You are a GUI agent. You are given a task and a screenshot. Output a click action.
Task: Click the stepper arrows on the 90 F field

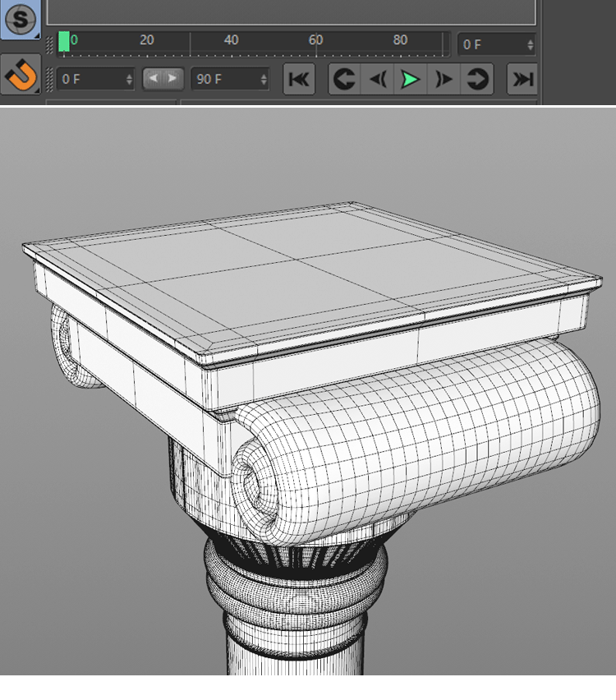click(264, 79)
